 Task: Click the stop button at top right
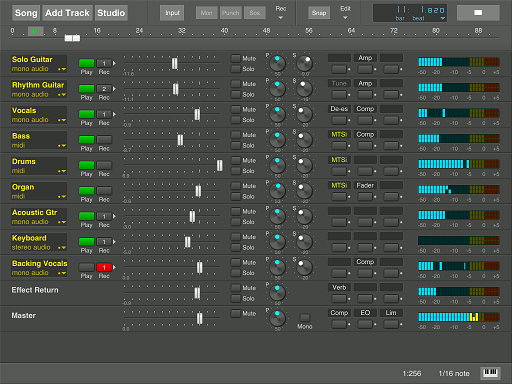click(x=478, y=13)
